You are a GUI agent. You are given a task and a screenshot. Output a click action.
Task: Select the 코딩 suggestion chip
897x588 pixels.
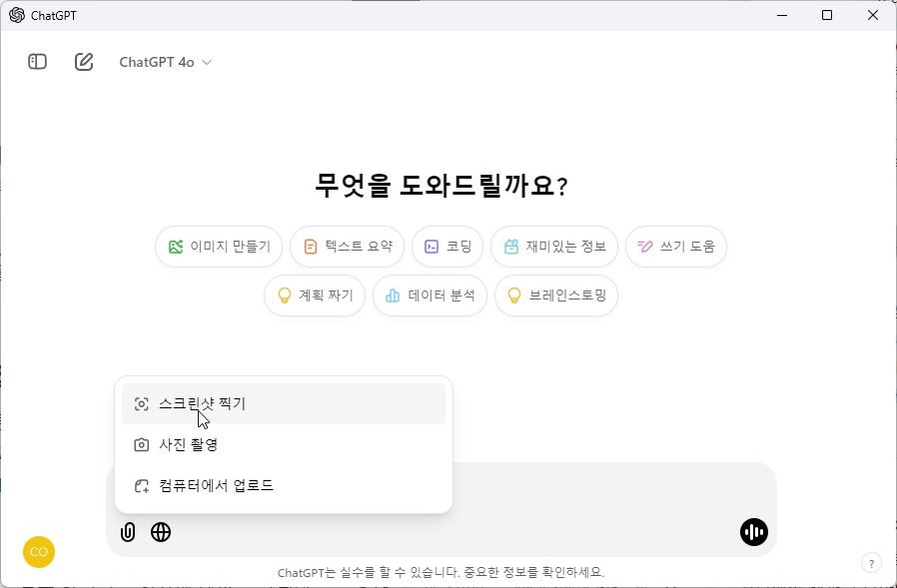click(447, 247)
